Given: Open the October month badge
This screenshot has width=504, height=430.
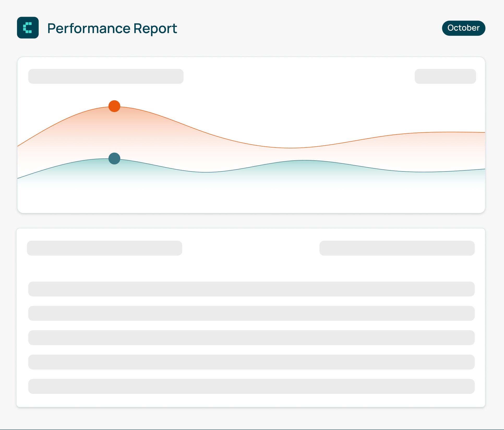Looking at the screenshot, I should (464, 28).
